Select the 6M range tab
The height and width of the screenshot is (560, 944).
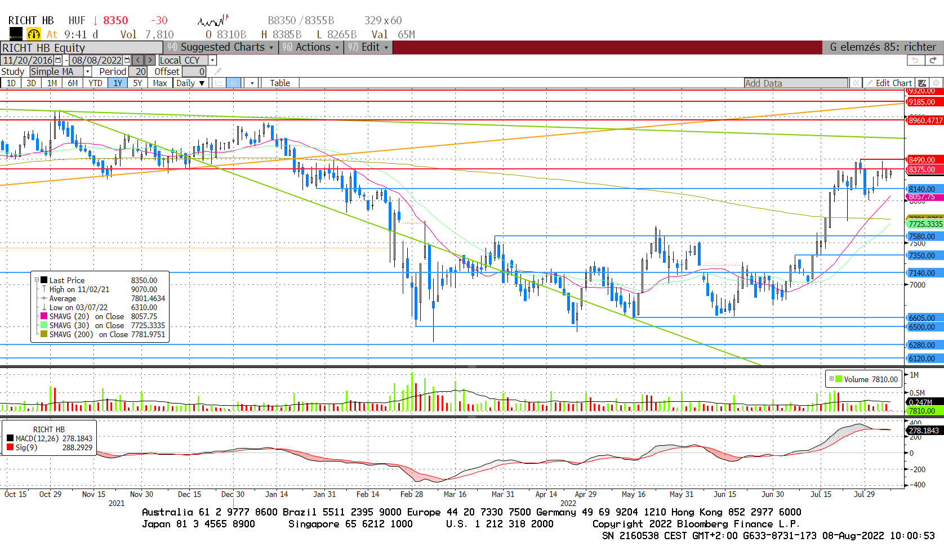click(73, 83)
